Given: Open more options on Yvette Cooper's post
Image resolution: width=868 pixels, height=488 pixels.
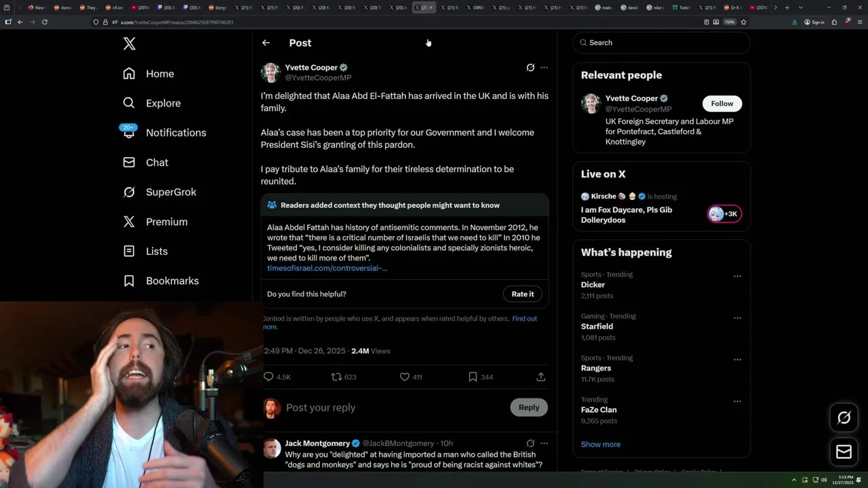Looking at the screenshot, I should 544,68.
